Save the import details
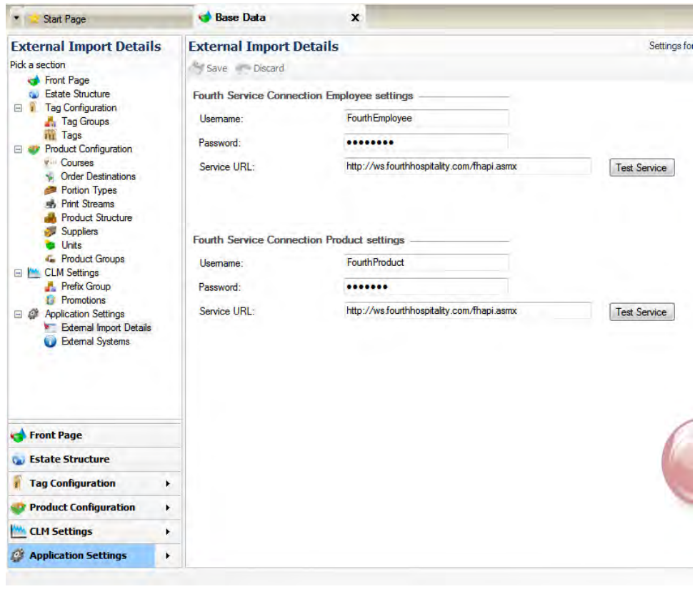This screenshot has height=589, width=700. pos(209,69)
